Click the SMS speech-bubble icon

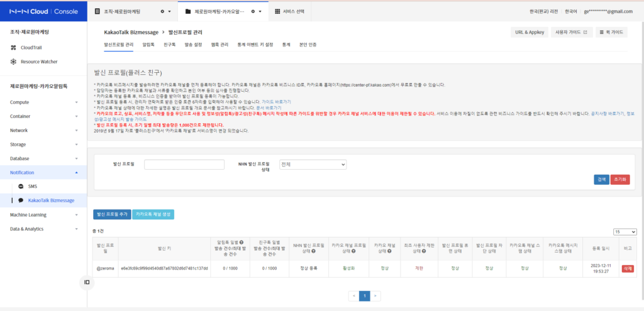click(x=21, y=186)
